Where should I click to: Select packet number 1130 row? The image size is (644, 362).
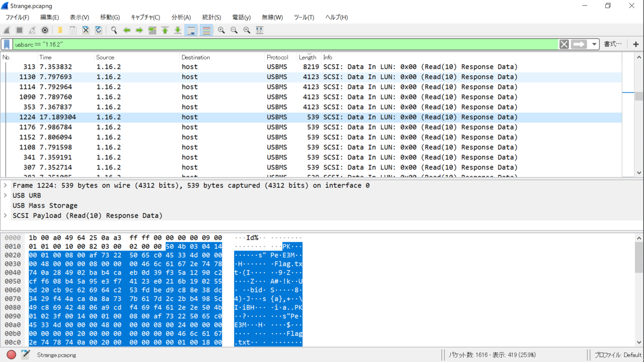(x=311, y=77)
